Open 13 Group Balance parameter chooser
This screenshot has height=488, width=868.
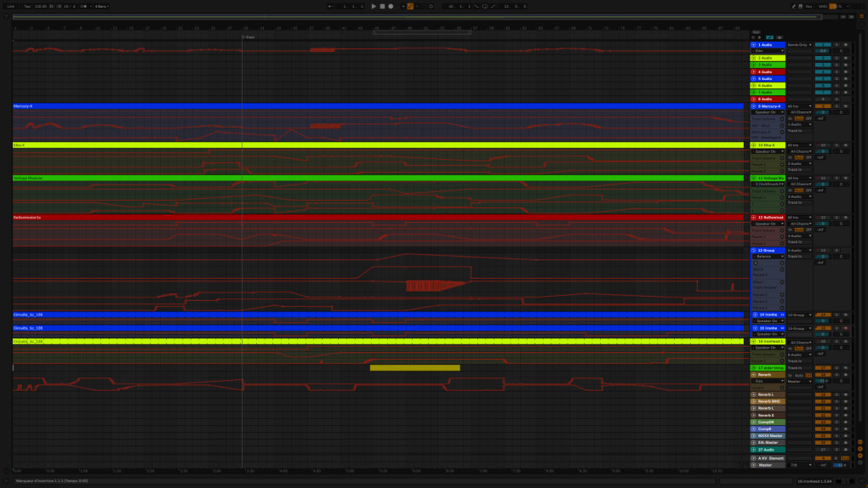click(768, 257)
